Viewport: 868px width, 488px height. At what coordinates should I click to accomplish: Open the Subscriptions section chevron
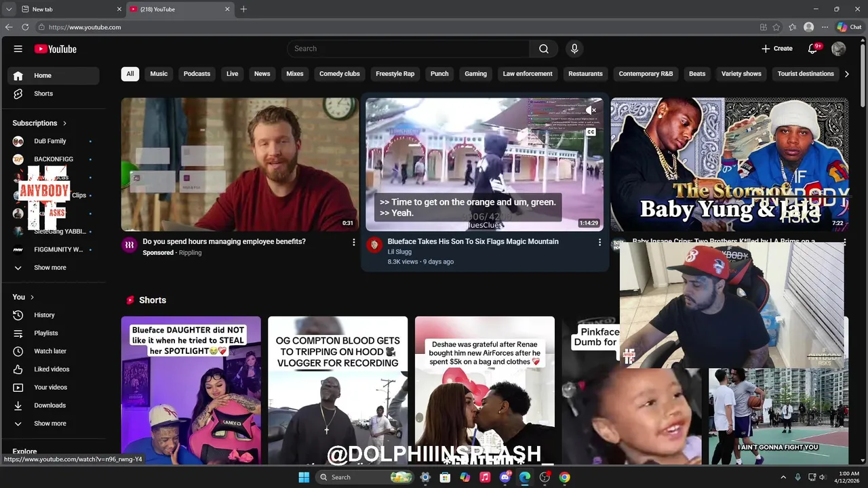coord(65,123)
